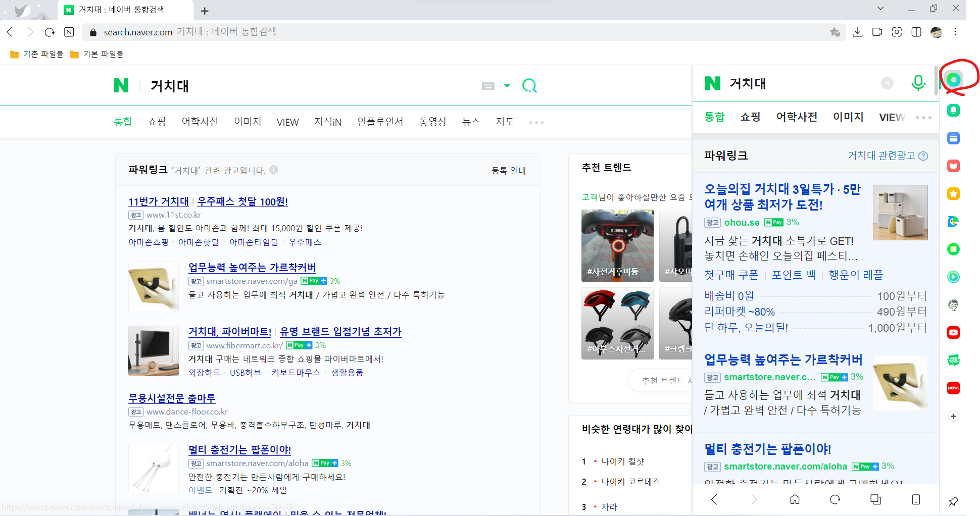Click the sidebar panel vertical scrollbar
The image size is (980, 516).
pos(936,81)
